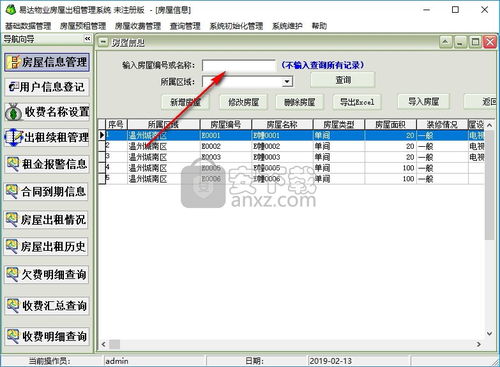
Task: Click the 导入房屋 button
Action: (x=423, y=101)
